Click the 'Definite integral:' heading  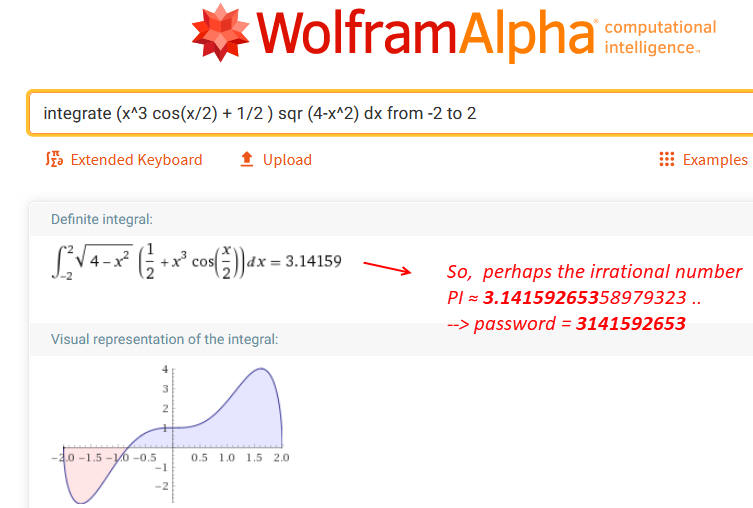tap(102, 219)
